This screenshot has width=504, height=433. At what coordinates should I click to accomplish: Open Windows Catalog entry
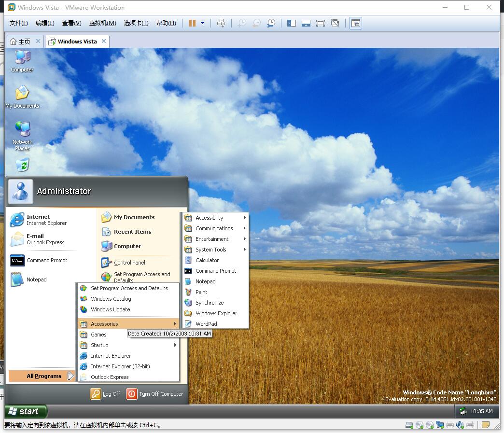pyautogui.click(x=128, y=299)
